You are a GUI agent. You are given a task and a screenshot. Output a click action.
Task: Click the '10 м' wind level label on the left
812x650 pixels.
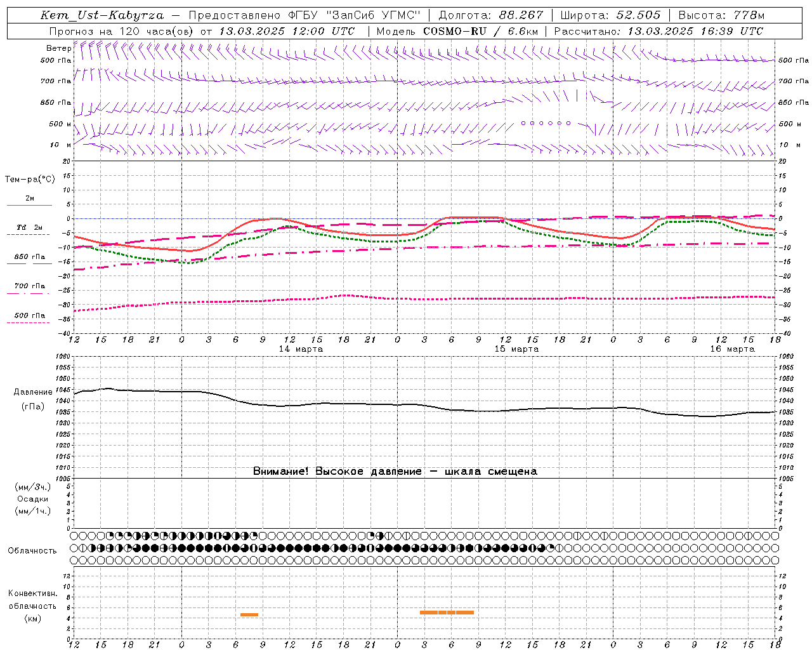61,145
